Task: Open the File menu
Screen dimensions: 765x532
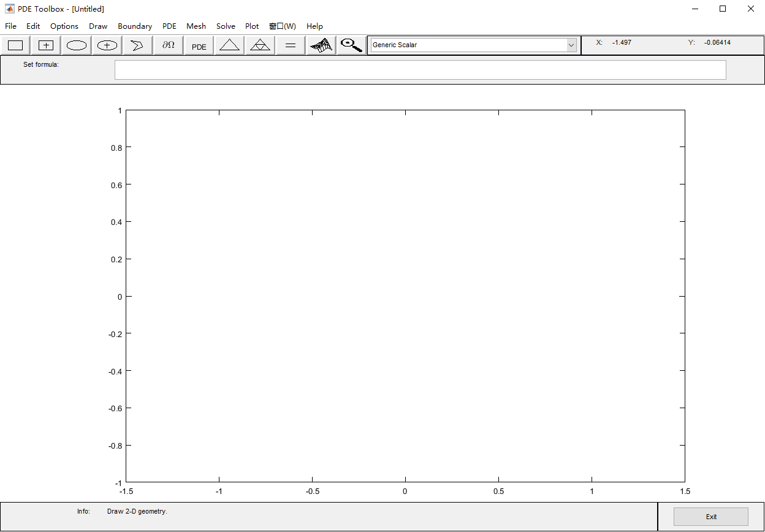Action: click(x=11, y=26)
